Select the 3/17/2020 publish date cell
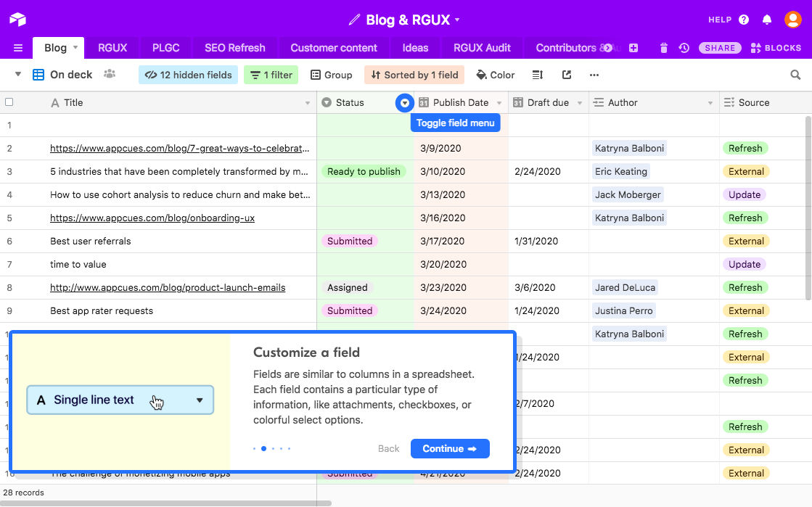812x507 pixels. [x=461, y=242]
